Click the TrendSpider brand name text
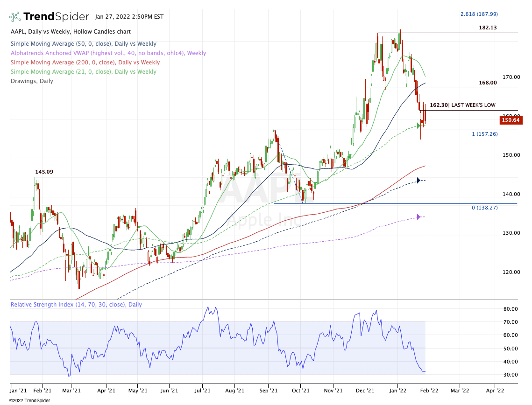This screenshot has height=405, width=532. pos(57,17)
